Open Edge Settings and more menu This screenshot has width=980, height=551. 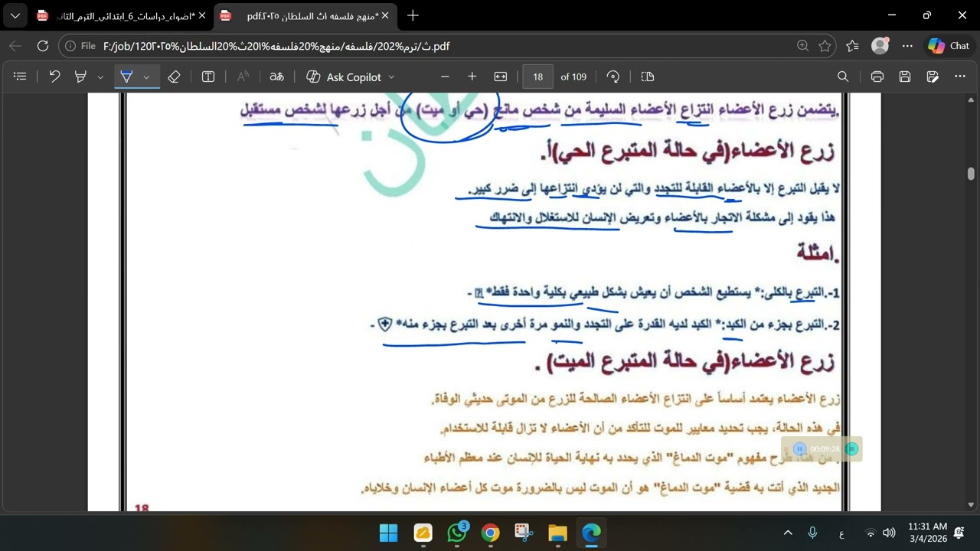tap(908, 46)
